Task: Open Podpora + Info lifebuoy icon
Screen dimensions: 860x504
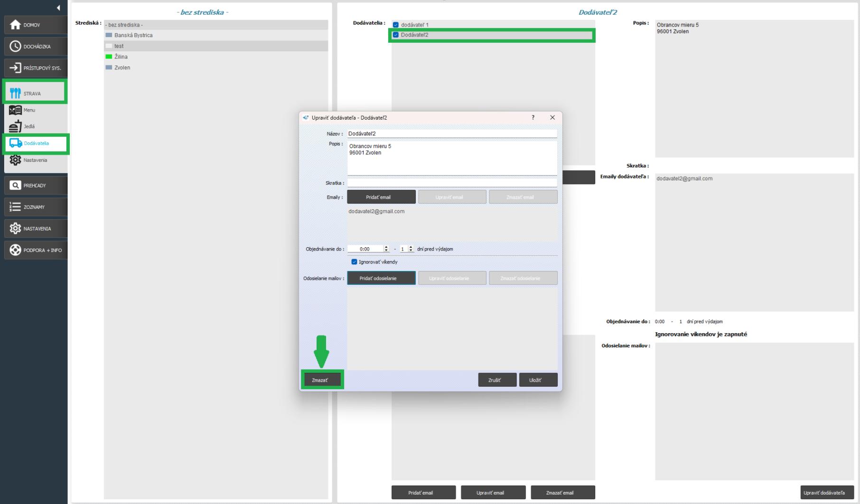Action: (x=15, y=250)
